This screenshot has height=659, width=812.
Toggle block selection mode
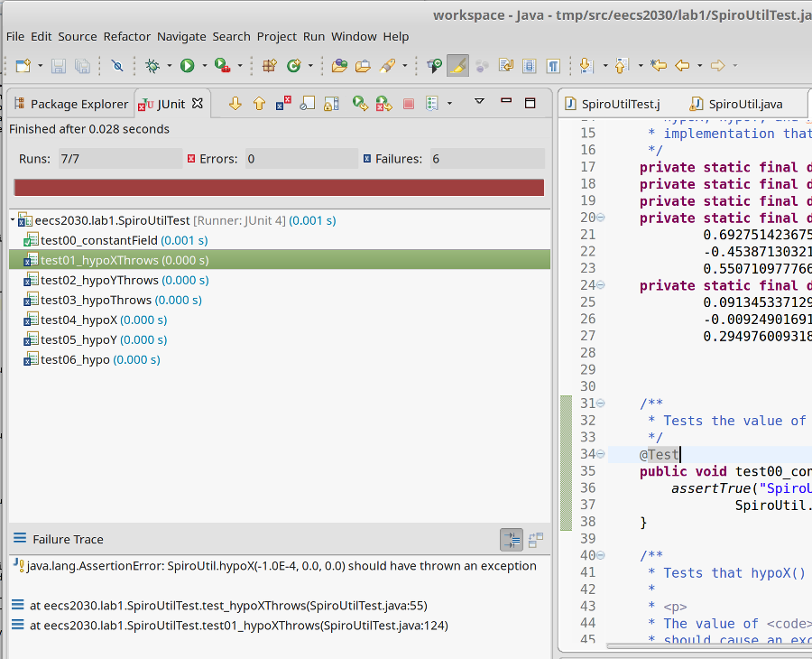530,66
